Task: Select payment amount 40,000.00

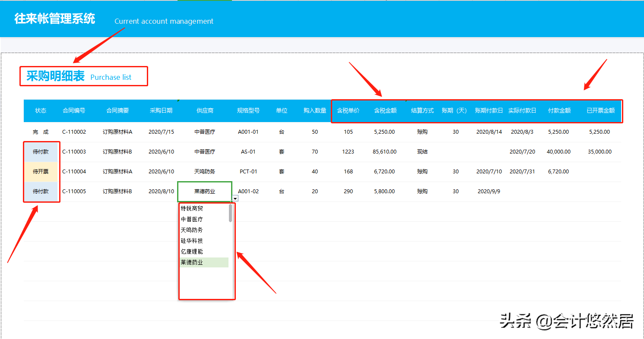Action: point(559,152)
